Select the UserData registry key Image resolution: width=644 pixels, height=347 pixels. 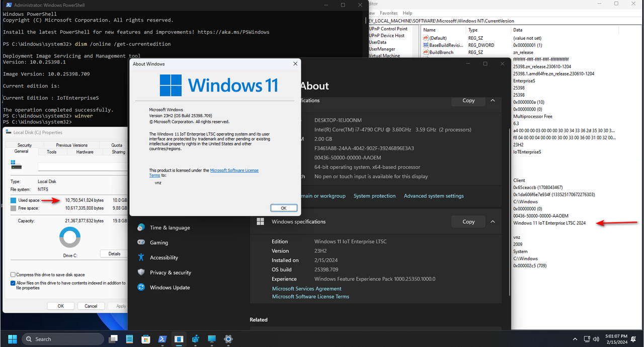(378, 42)
